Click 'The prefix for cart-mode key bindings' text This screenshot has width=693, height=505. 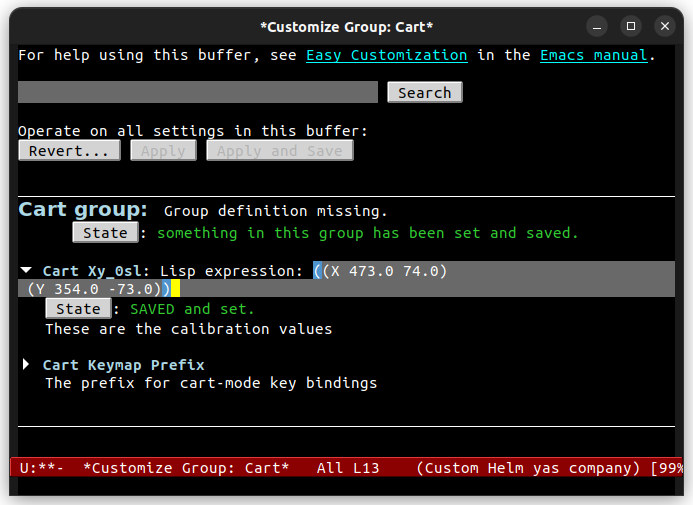(211, 383)
